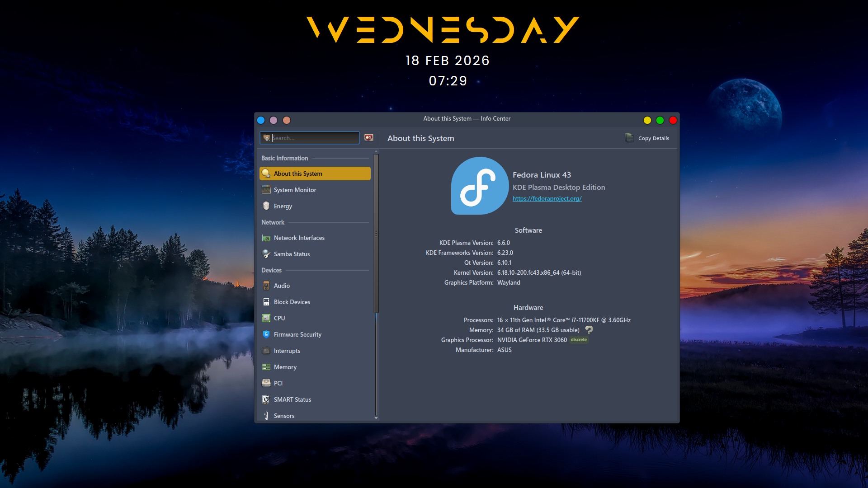Click the "NVIDIA GeForce RTX 3060" text
This screenshot has height=488, width=868.
point(532,340)
